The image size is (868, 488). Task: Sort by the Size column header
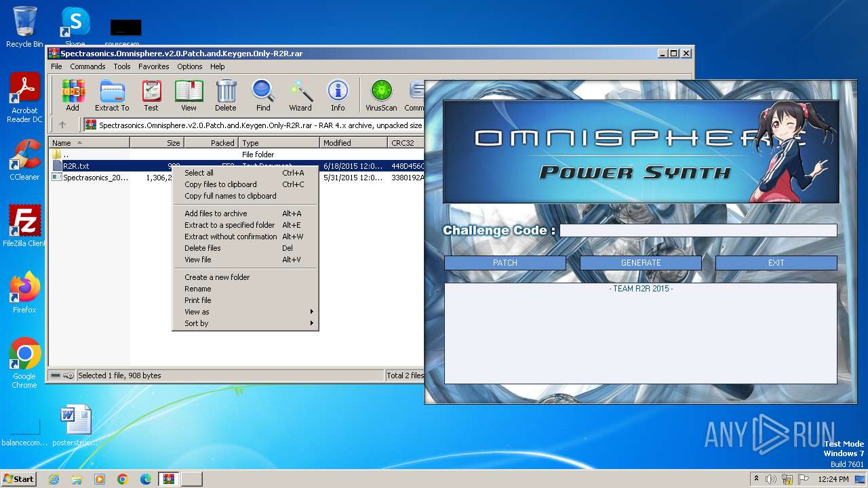click(x=157, y=143)
